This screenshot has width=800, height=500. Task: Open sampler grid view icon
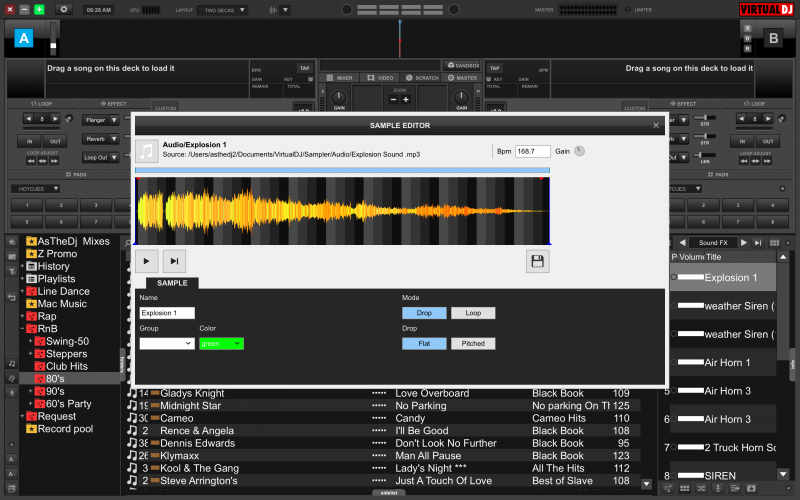coord(774,243)
